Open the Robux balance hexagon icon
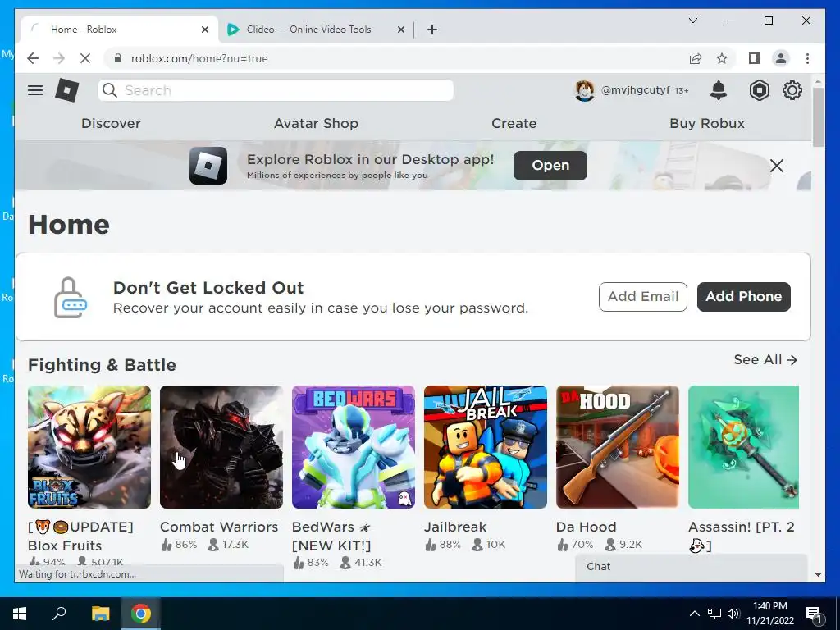Screen dimensions: 840x630 759,90
